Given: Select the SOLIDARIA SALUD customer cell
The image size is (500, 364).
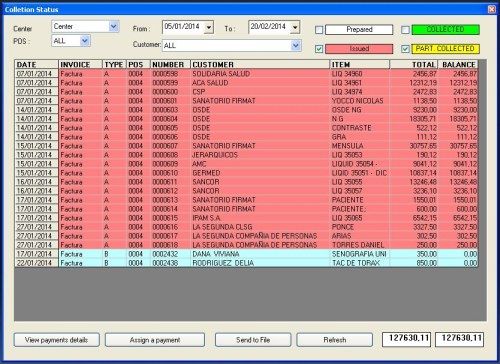Looking at the screenshot, I should click(x=260, y=74).
